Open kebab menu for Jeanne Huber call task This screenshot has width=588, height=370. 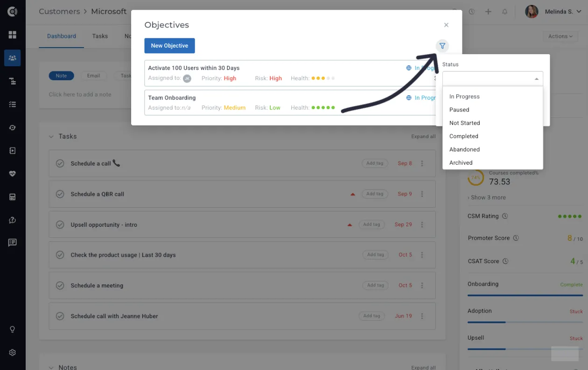click(x=422, y=316)
